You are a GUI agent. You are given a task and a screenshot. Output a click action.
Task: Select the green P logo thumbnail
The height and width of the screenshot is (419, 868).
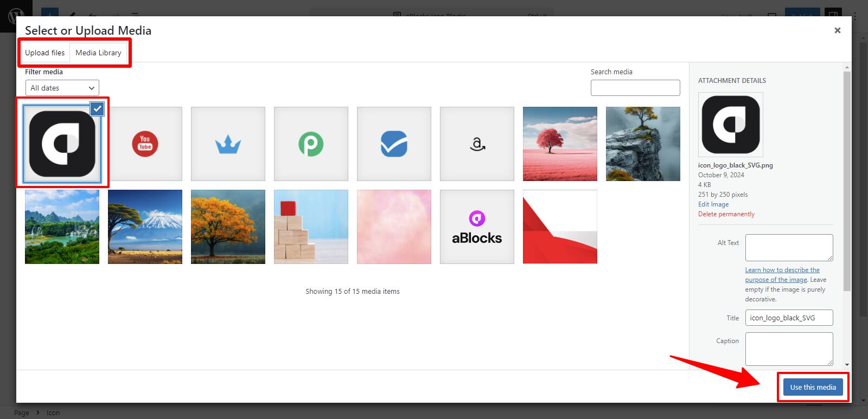point(311,144)
